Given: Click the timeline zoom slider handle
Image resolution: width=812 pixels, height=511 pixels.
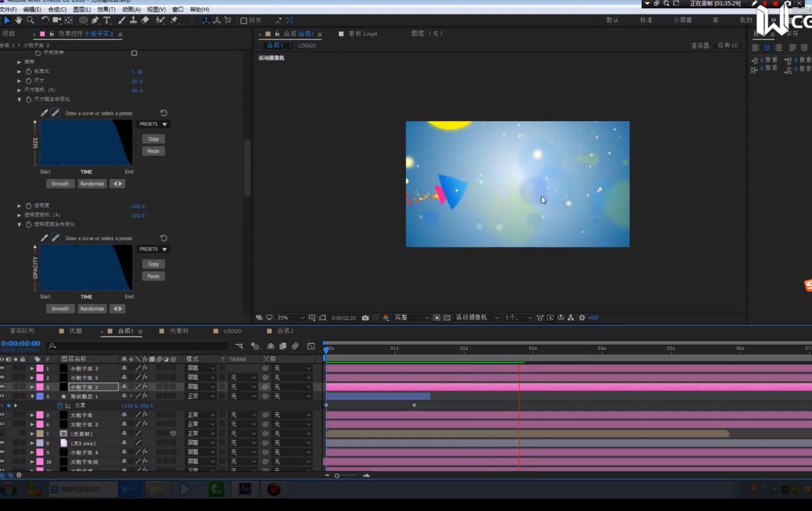Looking at the screenshot, I should tap(337, 476).
